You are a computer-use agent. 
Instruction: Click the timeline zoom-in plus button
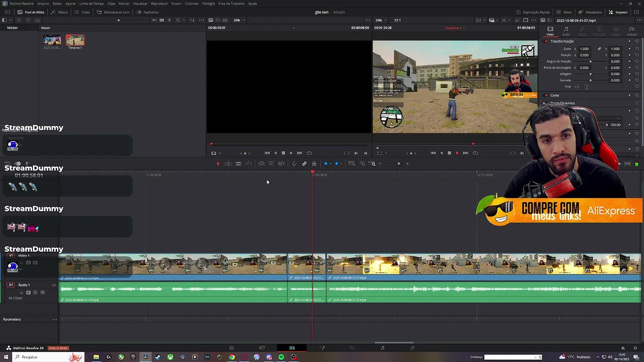click(408, 163)
